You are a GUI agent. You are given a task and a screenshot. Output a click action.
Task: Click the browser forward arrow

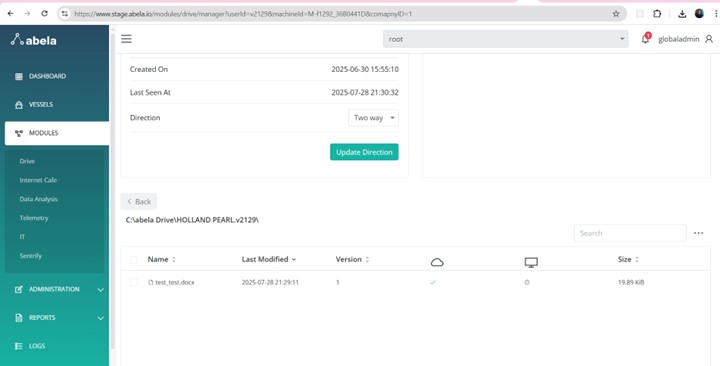[x=27, y=14]
